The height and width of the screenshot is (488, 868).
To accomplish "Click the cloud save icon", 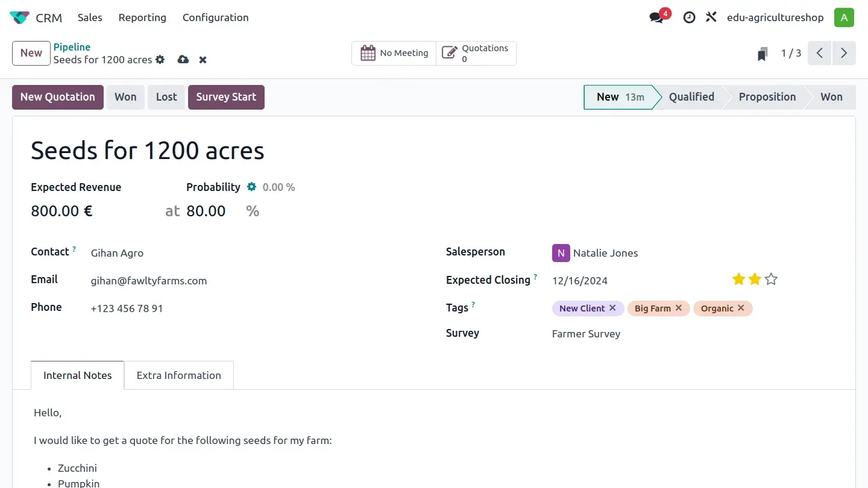I will pos(183,60).
